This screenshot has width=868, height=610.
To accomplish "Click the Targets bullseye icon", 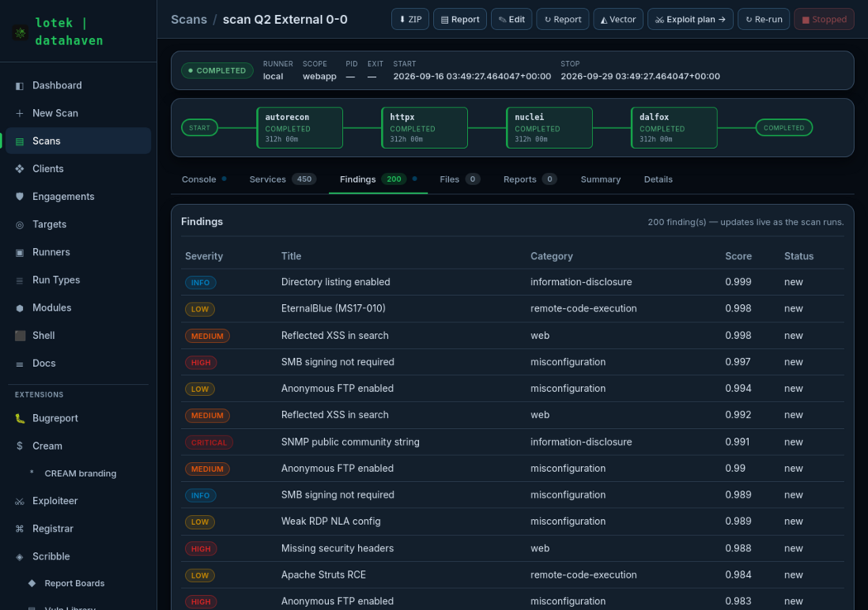I will click(x=19, y=225).
